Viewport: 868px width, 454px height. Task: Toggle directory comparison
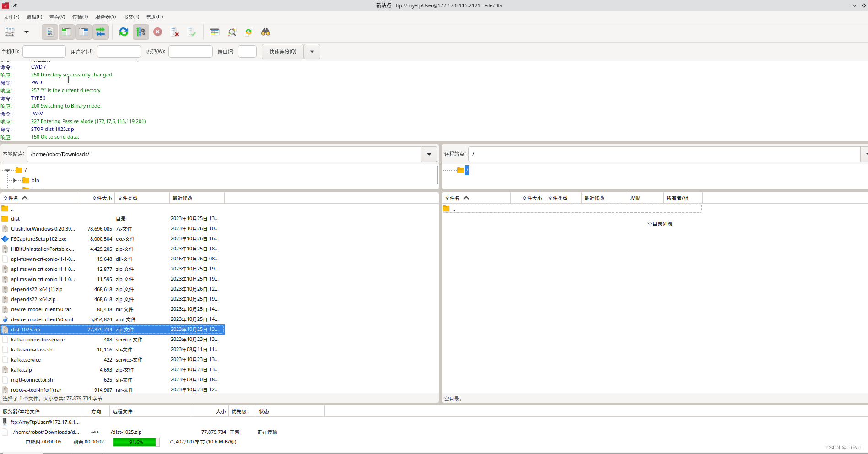point(232,32)
